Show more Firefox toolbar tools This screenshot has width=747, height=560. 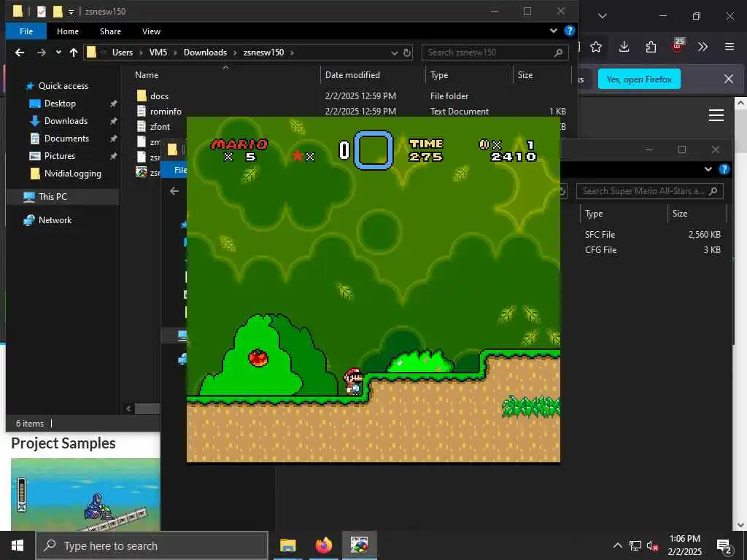point(703,47)
